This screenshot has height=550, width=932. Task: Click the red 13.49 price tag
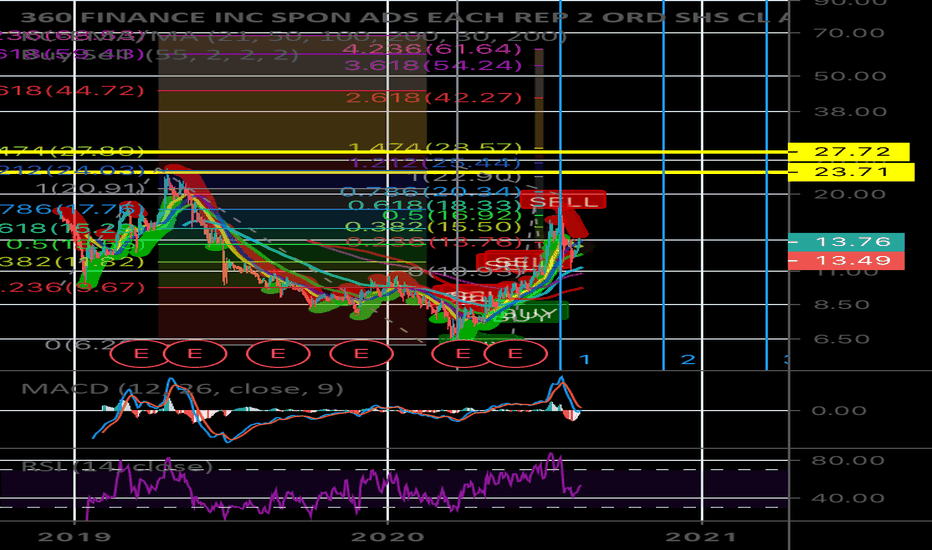(x=846, y=260)
